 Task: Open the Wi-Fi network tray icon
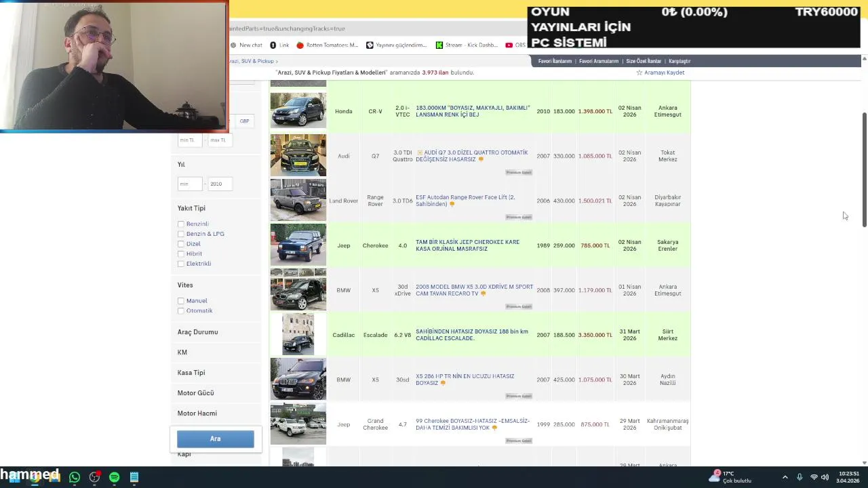pos(814,477)
